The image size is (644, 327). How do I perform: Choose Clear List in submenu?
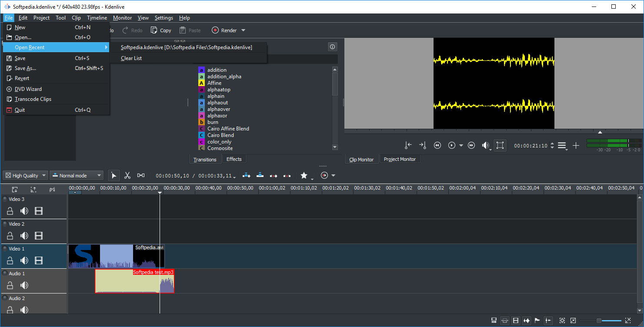pyautogui.click(x=131, y=58)
